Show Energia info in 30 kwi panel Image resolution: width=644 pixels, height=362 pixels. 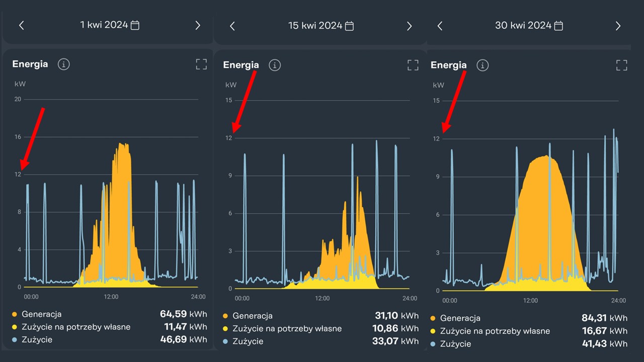click(x=482, y=65)
